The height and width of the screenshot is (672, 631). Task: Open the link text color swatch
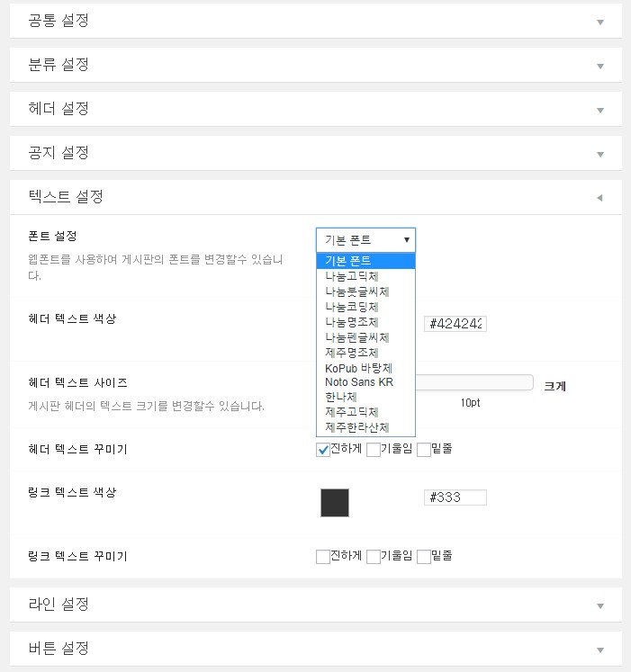tap(335, 503)
